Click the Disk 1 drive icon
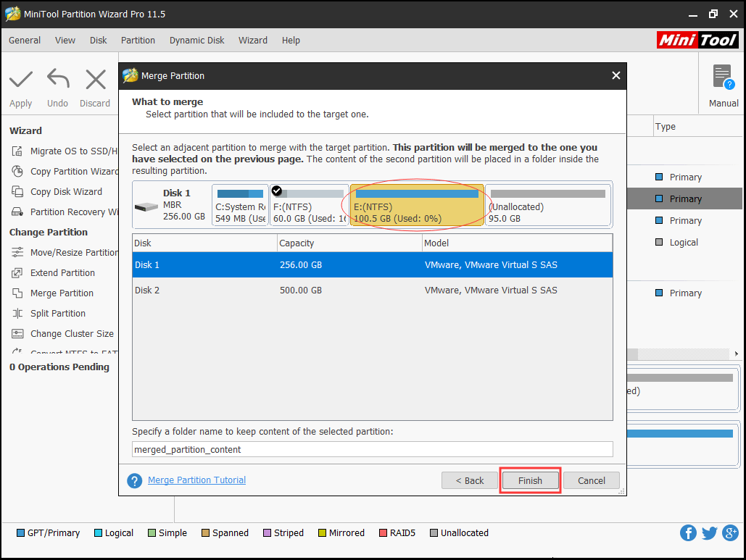The width and height of the screenshot is (746, 560). coord(146,207)
